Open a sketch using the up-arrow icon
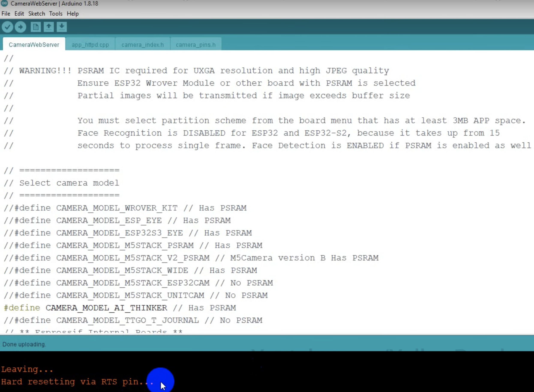 [49, 27]
